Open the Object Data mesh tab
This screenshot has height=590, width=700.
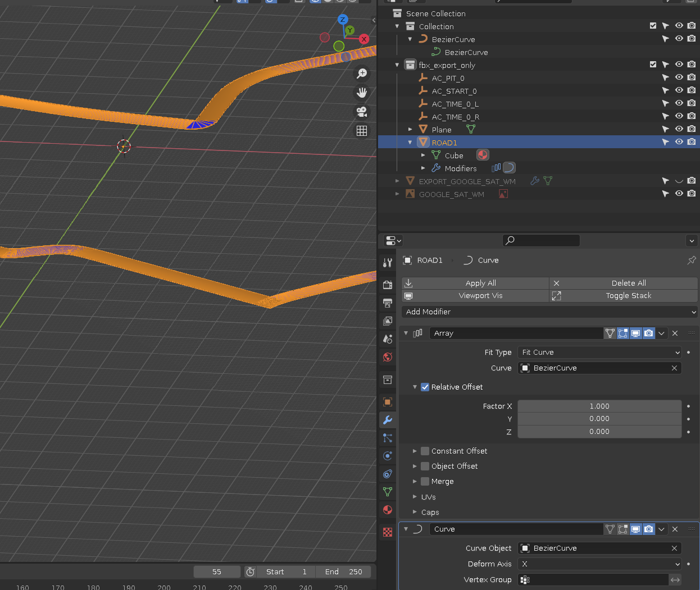(x=388, y=492)
